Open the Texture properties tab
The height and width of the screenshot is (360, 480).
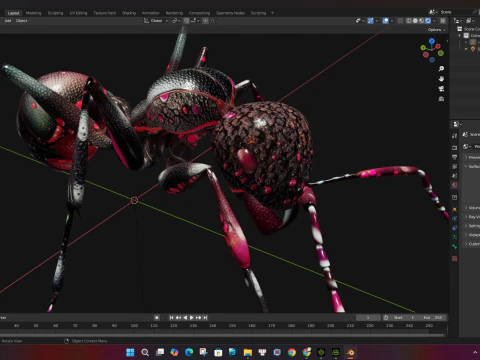tap(454, 259)
